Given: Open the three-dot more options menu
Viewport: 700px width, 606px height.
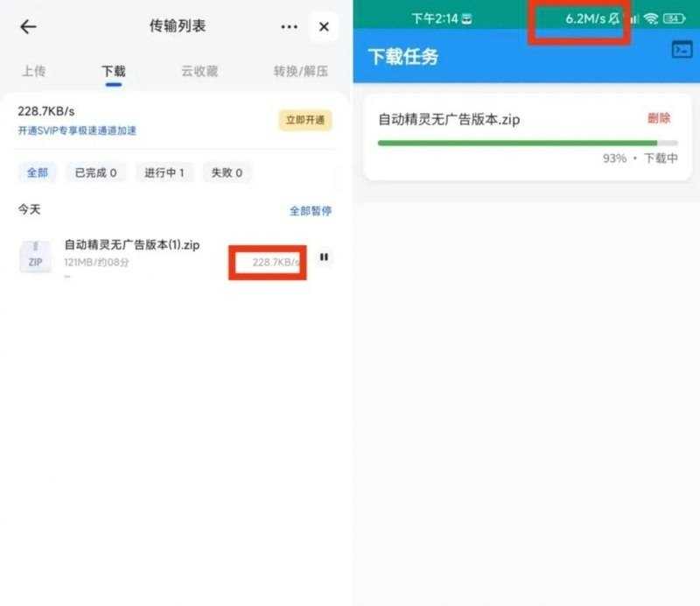Looking at the screenshot, I should point(289,27).
